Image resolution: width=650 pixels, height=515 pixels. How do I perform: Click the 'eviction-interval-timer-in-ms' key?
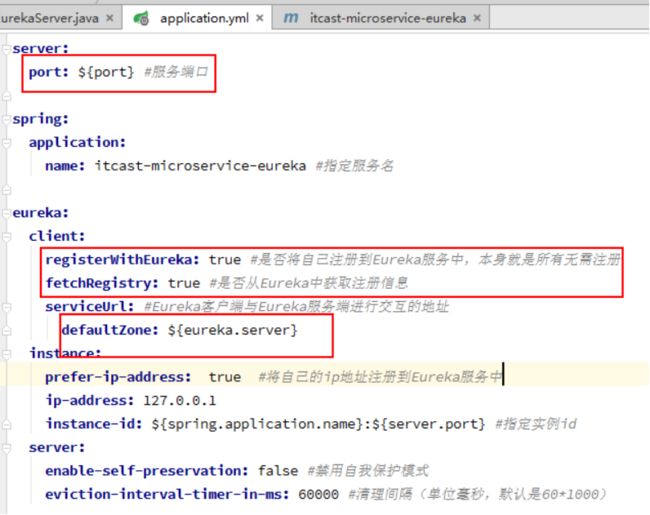(x=163, y=495)
